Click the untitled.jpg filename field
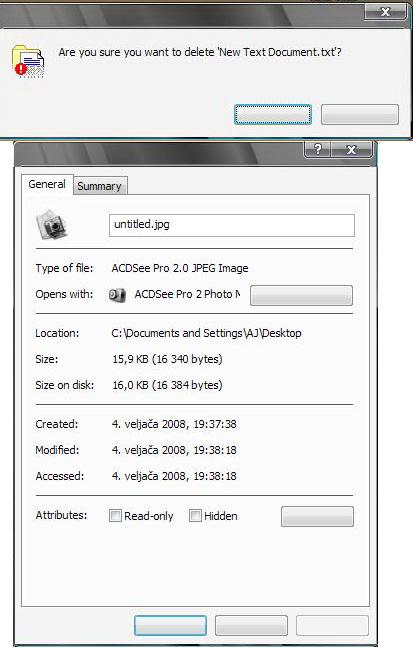The width and height of the screenshot is (414, 649). (232, 225)
